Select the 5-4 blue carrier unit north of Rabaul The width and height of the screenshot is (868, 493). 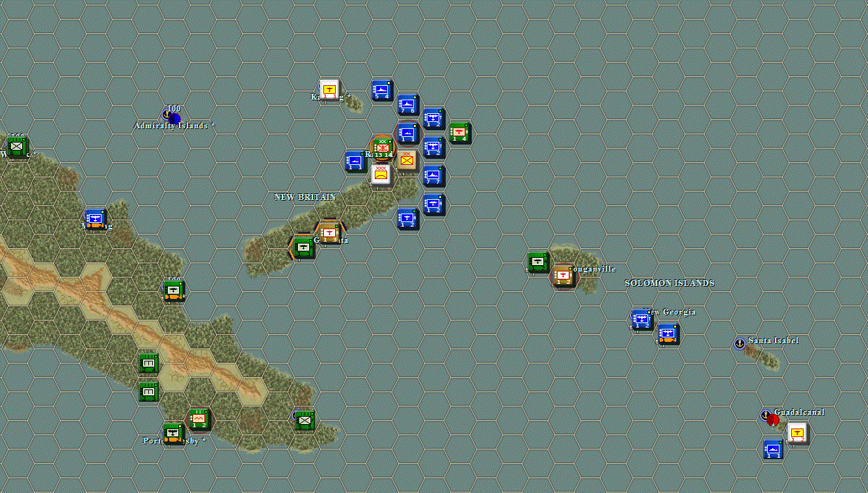382,90
